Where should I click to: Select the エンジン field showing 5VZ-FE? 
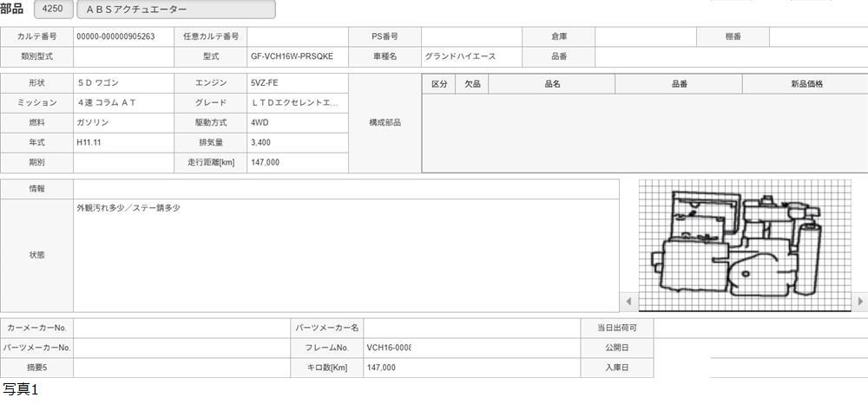(x=297, y=83)
